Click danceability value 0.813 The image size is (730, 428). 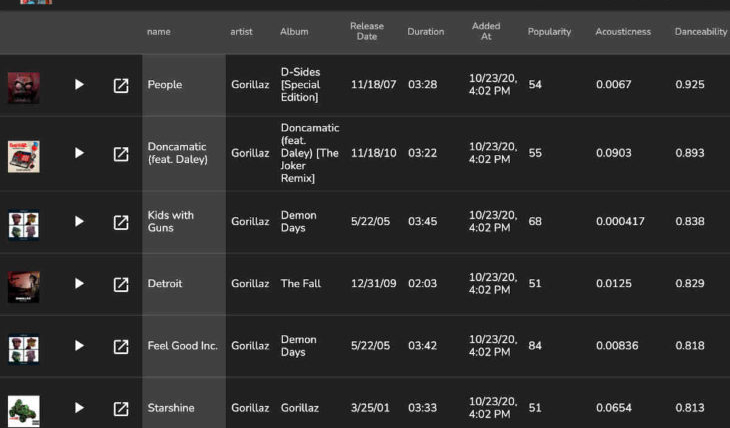690,408
